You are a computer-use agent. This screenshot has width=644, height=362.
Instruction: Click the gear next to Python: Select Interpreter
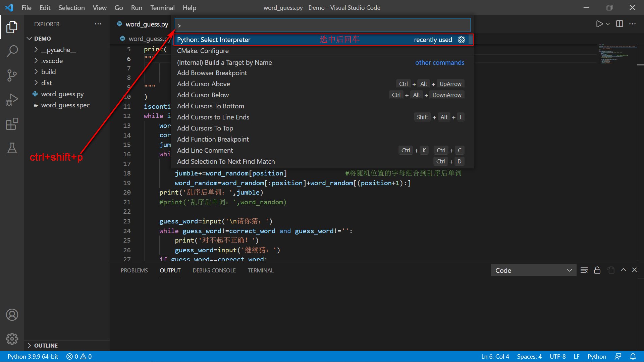click(462, 39)
